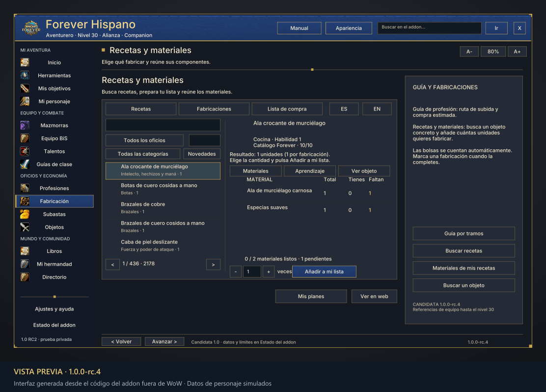The height and width of the screenshot is (392, 546).
Task: Click the Directorio sidebar icon
Action: click(25, 277)
